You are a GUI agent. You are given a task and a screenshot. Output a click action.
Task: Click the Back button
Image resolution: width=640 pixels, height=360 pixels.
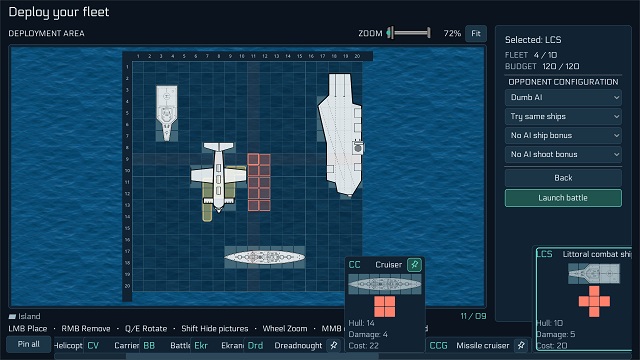[x=563, y=178]
